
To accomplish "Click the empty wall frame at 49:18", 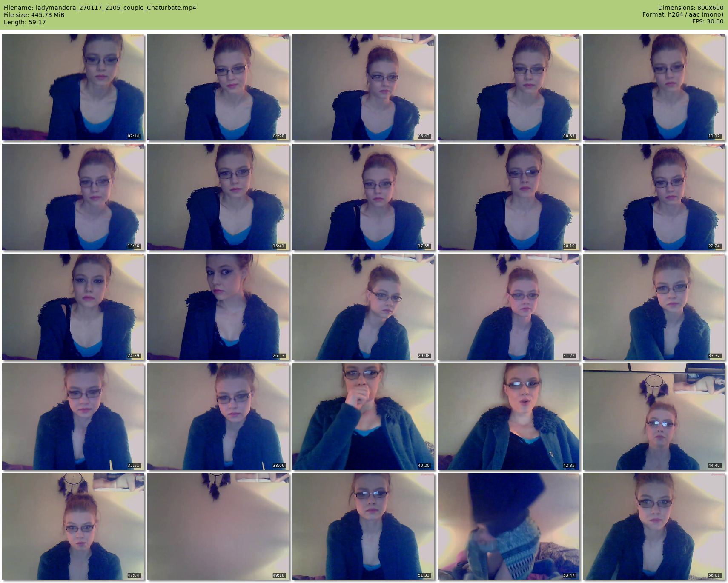I will pos(218,526).
